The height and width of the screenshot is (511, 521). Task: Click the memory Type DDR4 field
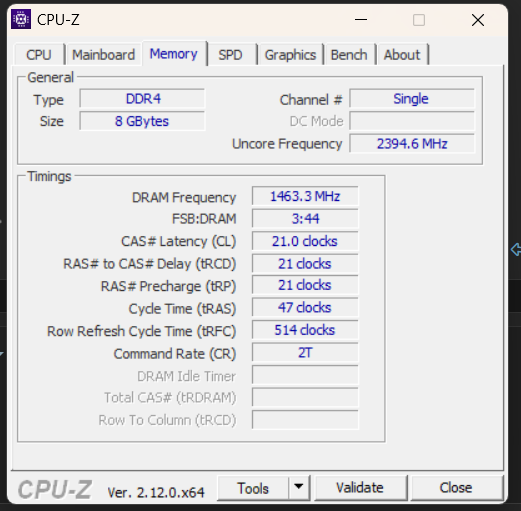click(x=142, y=98)
